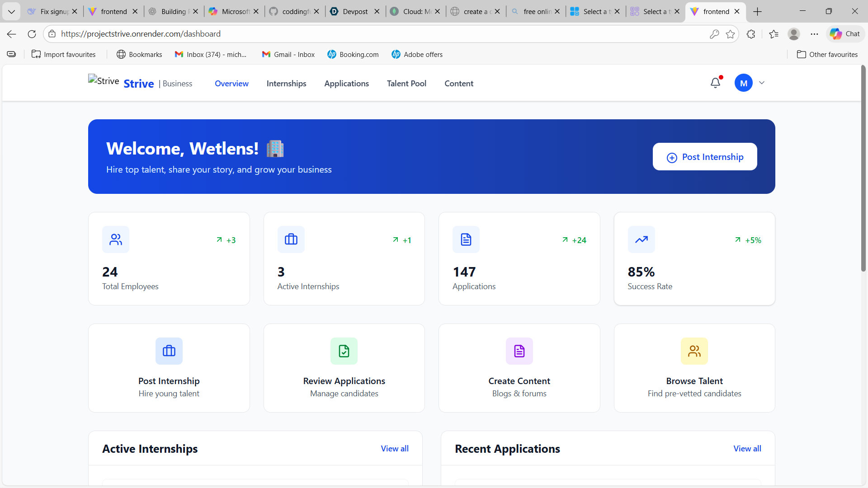Click the Review Applications checkmark document icon
Image resolution: width=868 pixels, height=488 pixels.
tap(344, 351)
